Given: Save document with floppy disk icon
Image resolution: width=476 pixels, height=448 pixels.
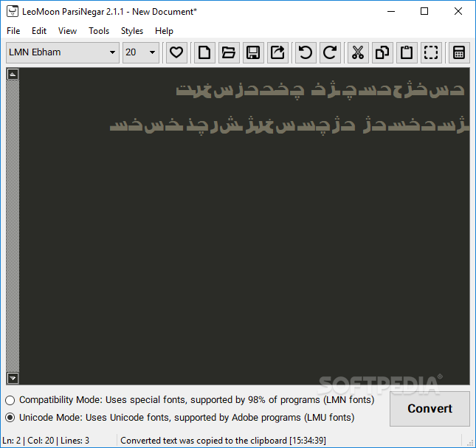Looking at the screenshot, I should click(x=253, y=52).
